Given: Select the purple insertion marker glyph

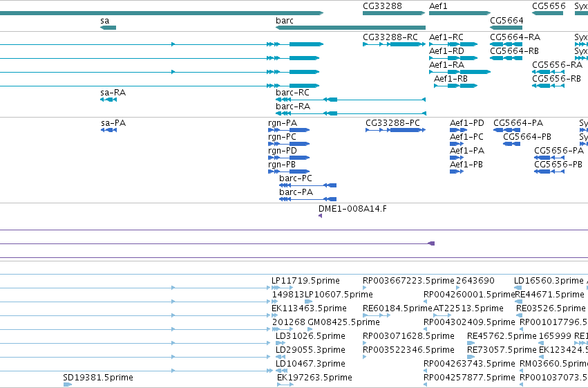Looking at the screenshot, I should 431,243.
